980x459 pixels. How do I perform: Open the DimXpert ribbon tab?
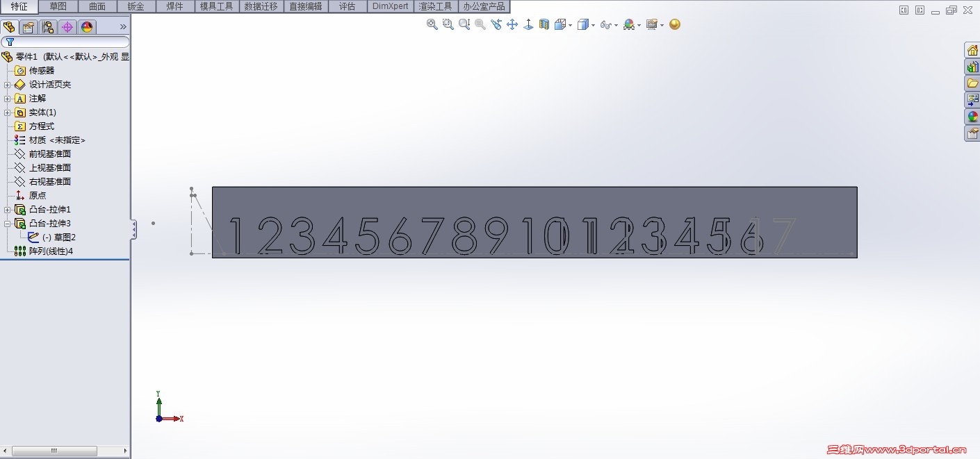click(391, 6)
